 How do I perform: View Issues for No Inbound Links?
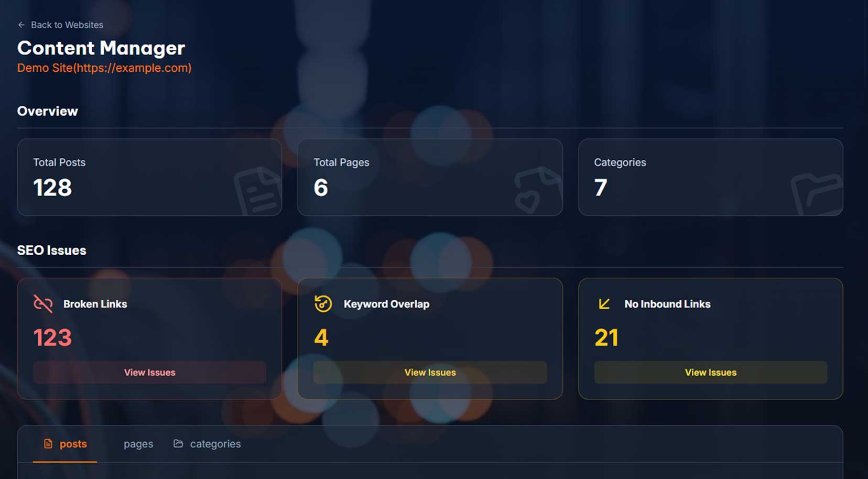point(710,372)
